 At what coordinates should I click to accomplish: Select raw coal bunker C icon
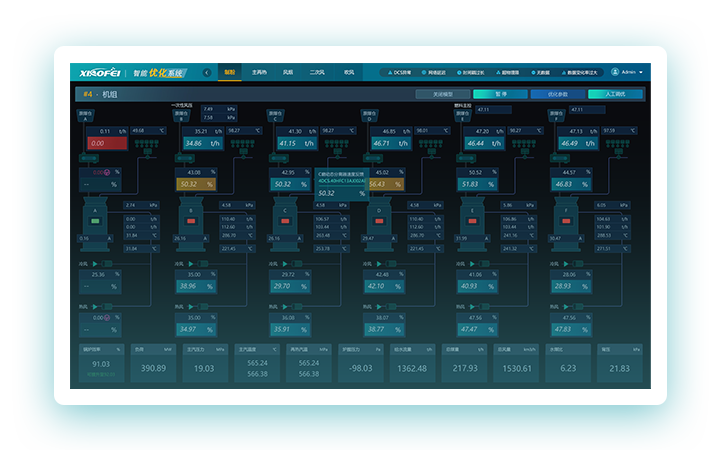(x=275, y=115)
